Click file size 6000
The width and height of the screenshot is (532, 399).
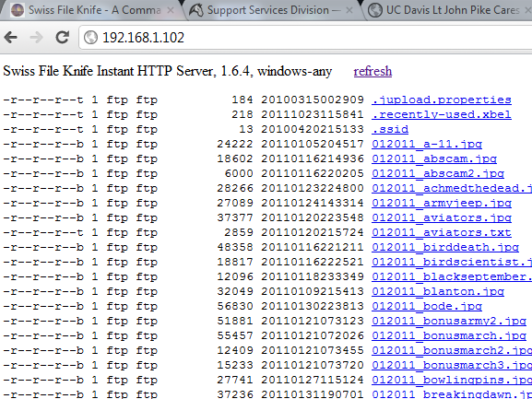point(239,173)
